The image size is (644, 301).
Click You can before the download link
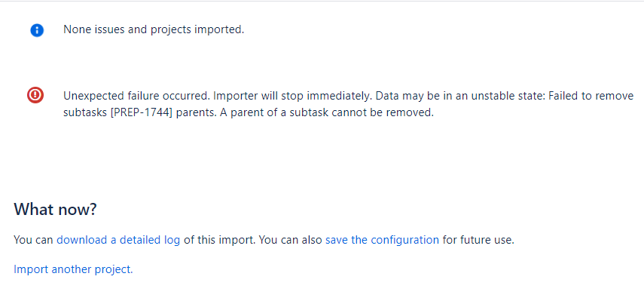point(33,240)
